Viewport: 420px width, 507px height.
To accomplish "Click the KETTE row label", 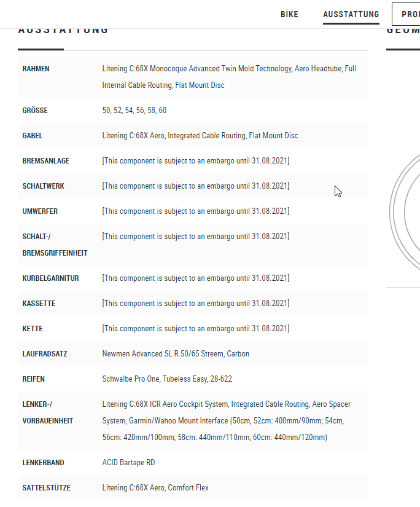I will pos(33,329).
